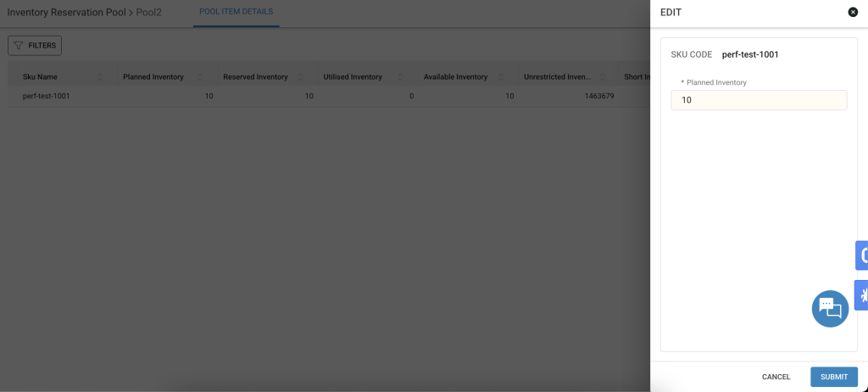Click the utilised inventory value 0

point(411,96)
